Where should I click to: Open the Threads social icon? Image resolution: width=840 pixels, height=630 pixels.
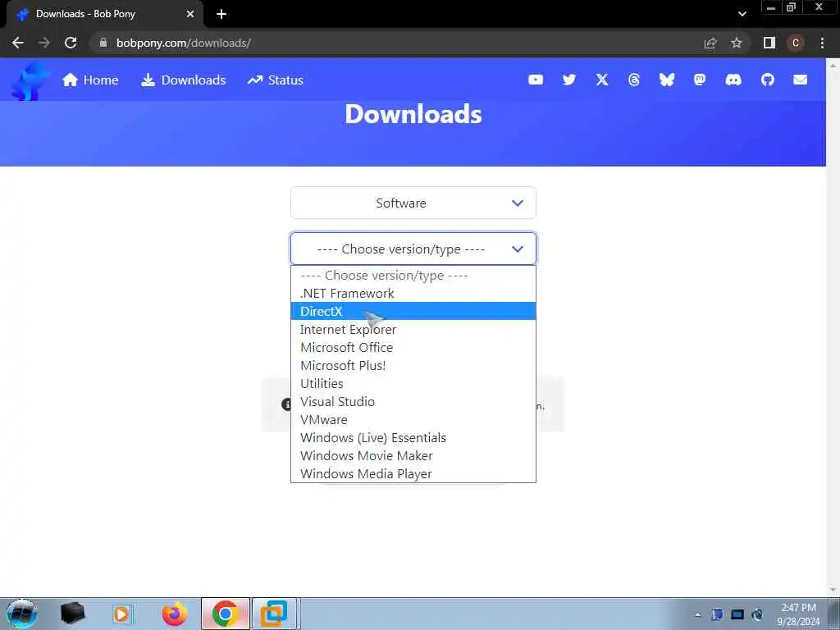[x=634, y=80]
